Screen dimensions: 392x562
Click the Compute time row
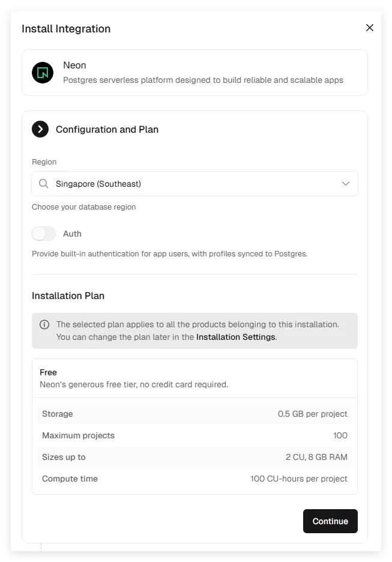194,479
